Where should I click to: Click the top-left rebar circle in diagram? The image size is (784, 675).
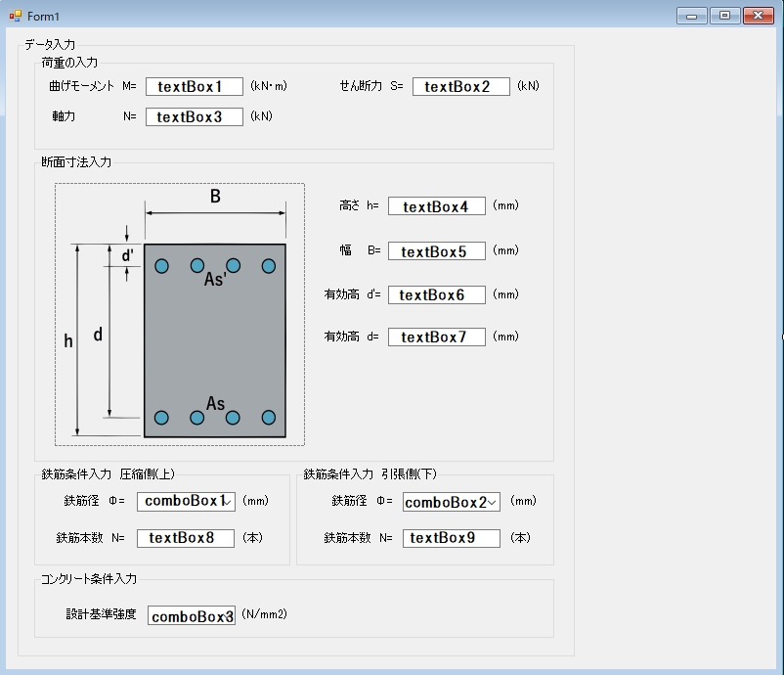pyautogui.click(x=162, y=266)
